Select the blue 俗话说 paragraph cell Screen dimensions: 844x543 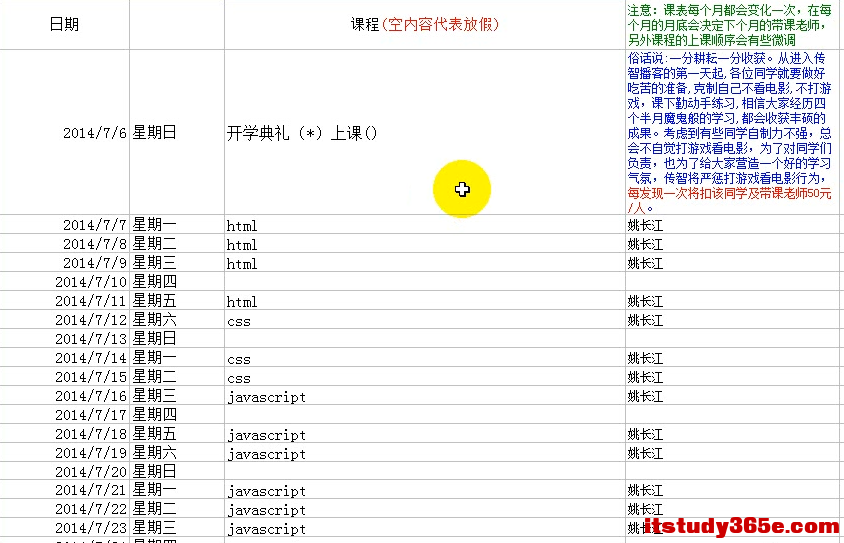click(732, 132)
